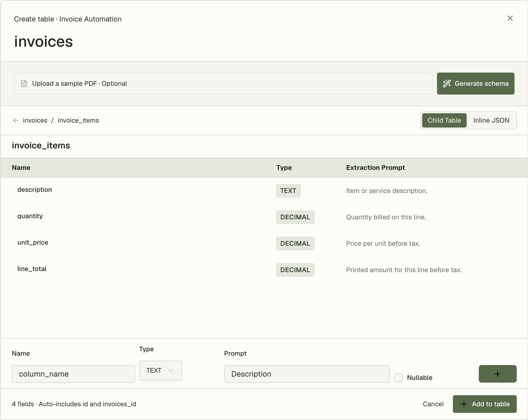
Task: Go to the invoices breadcrumb
Action: pyautogui.click(x=35, y=120)
